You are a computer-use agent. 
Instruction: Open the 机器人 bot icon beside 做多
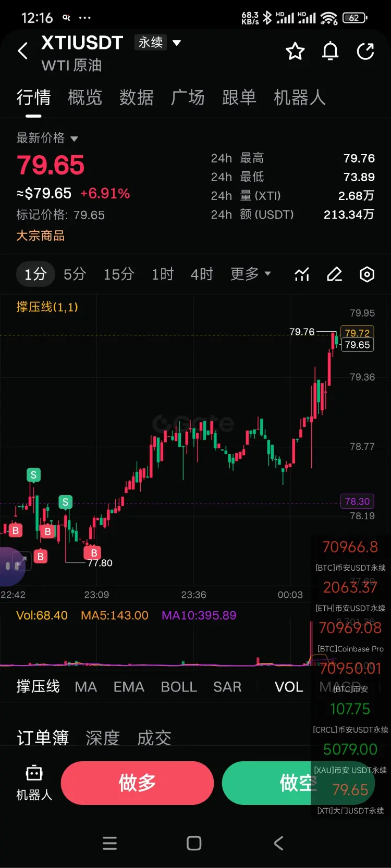(34, 783)
